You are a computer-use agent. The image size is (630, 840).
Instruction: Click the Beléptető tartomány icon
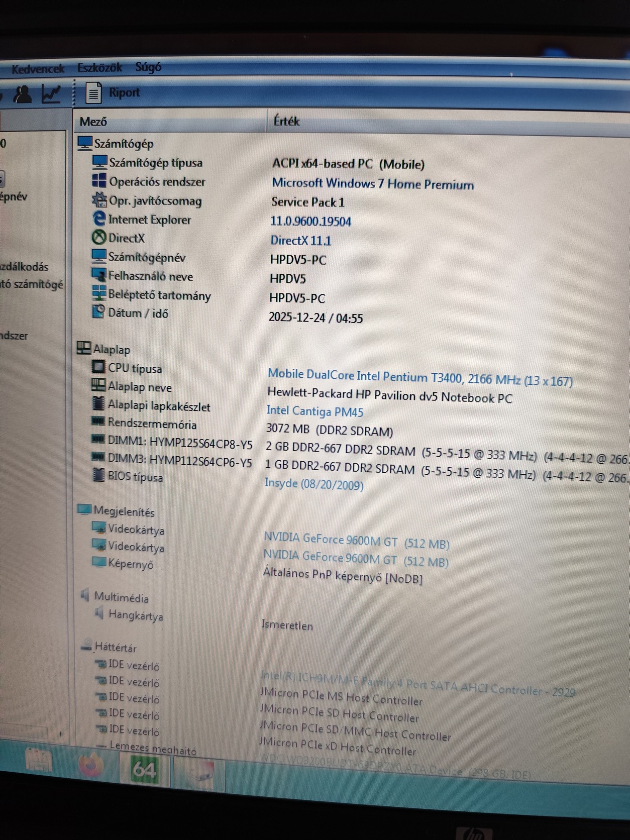[x=99, y=293]
